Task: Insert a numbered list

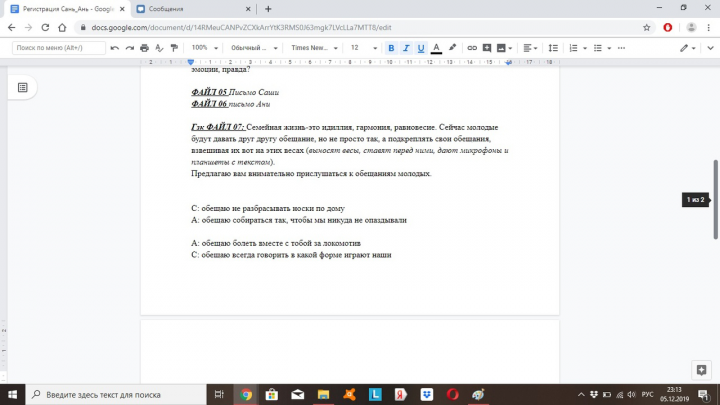Action: 574,48
